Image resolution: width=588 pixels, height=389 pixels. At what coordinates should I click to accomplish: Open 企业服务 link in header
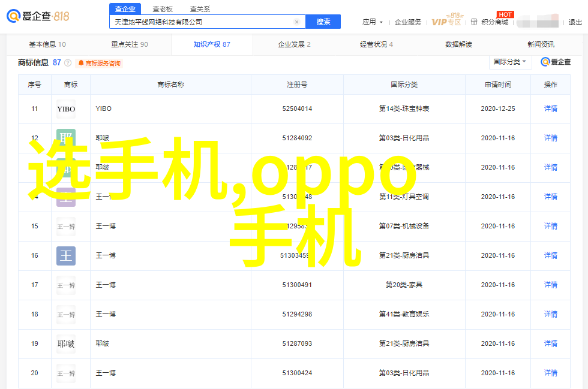407,22
